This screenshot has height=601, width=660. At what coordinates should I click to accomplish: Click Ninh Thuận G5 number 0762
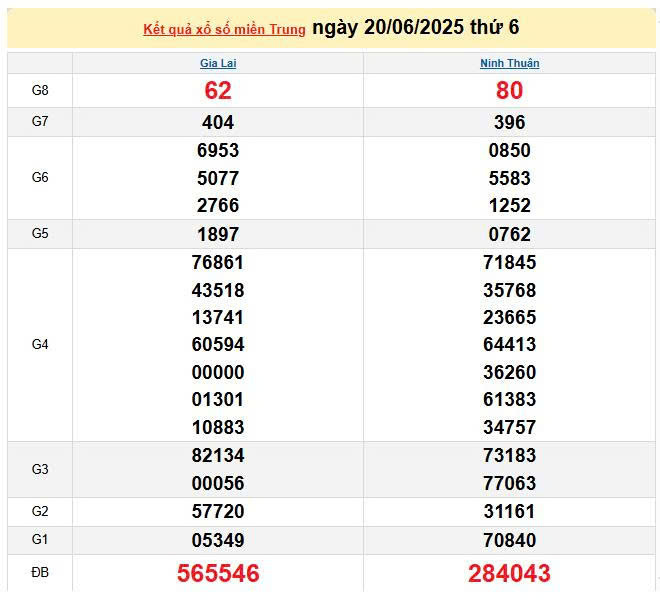click(509, 234)
